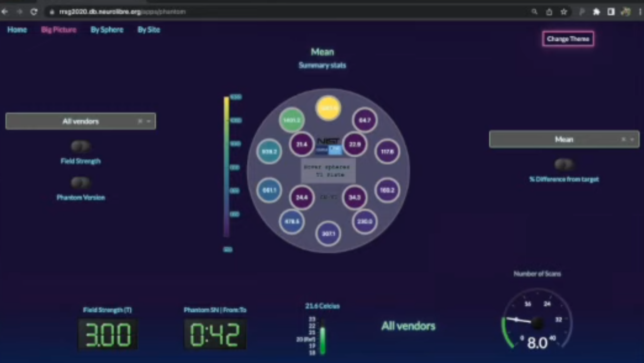Click the yellow sphere atop the phantom

point(328,108)
